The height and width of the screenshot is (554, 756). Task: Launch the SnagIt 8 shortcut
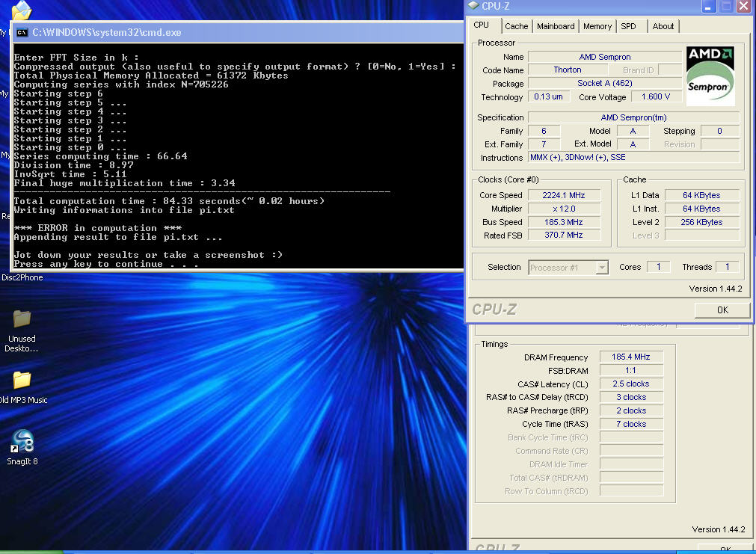coord(22,440)
